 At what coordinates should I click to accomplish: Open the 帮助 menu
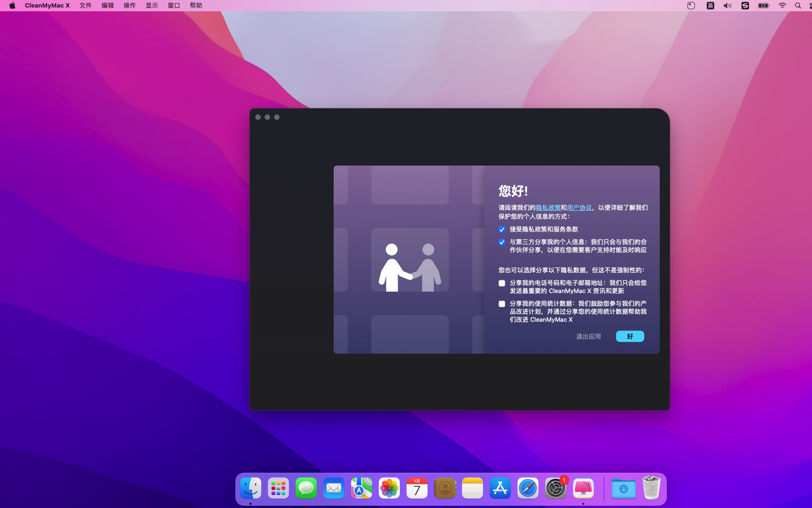click(x=196, y=6)
